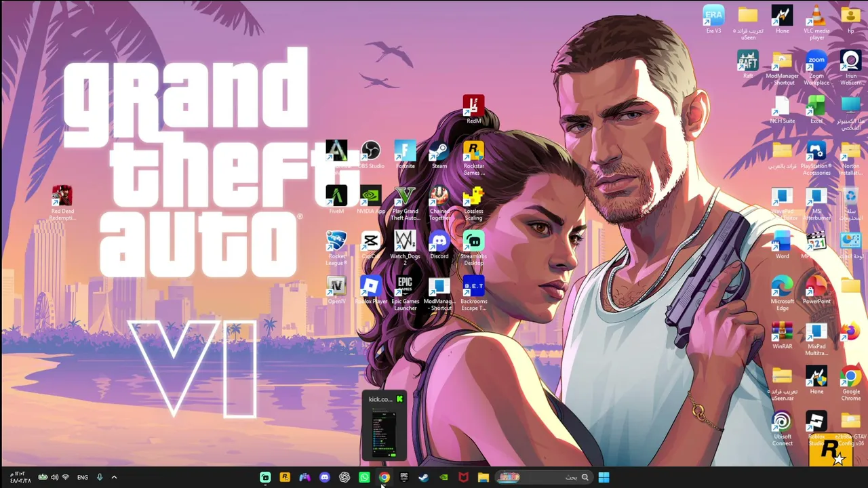
Task: Launch the Raft game shortcut
Action: tap(748, 65)
